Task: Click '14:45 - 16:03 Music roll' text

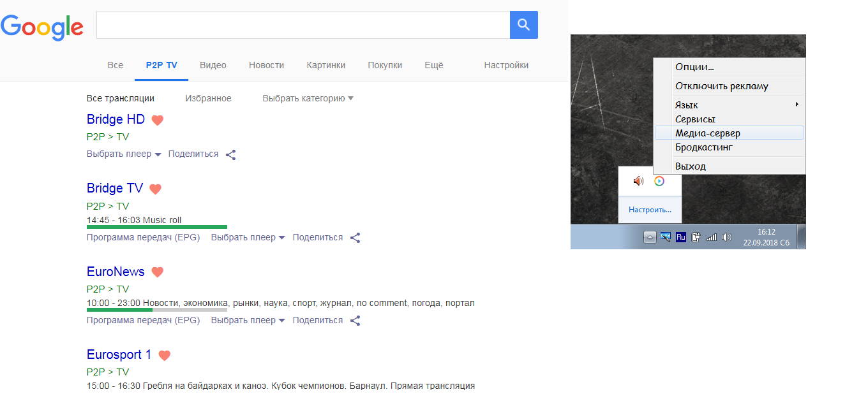Action: [134, 220]
